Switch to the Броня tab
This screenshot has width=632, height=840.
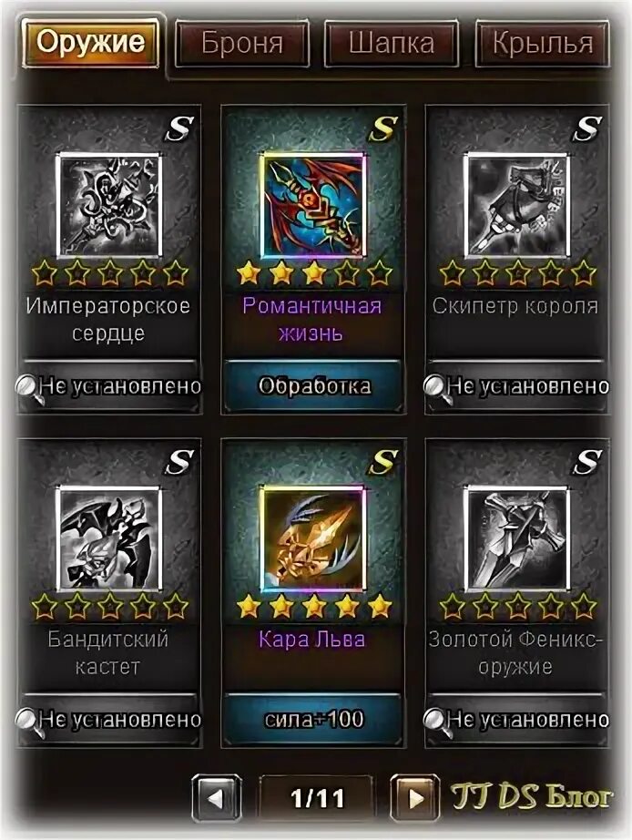click(242, 44)
